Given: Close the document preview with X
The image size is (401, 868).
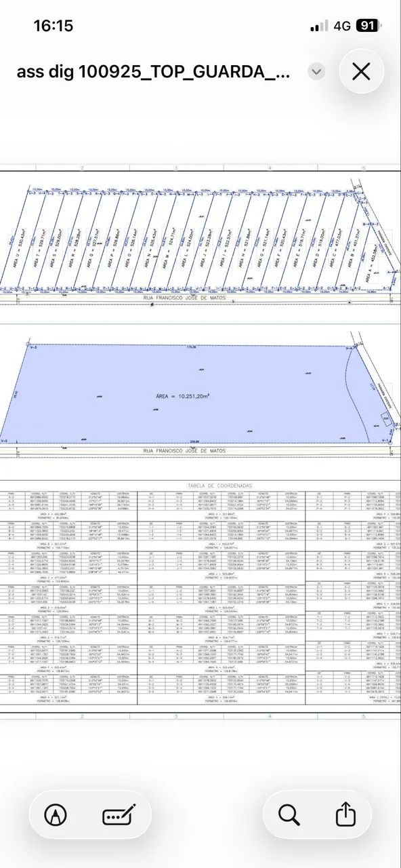Looking at the screenshot, I should click(362, 71).
